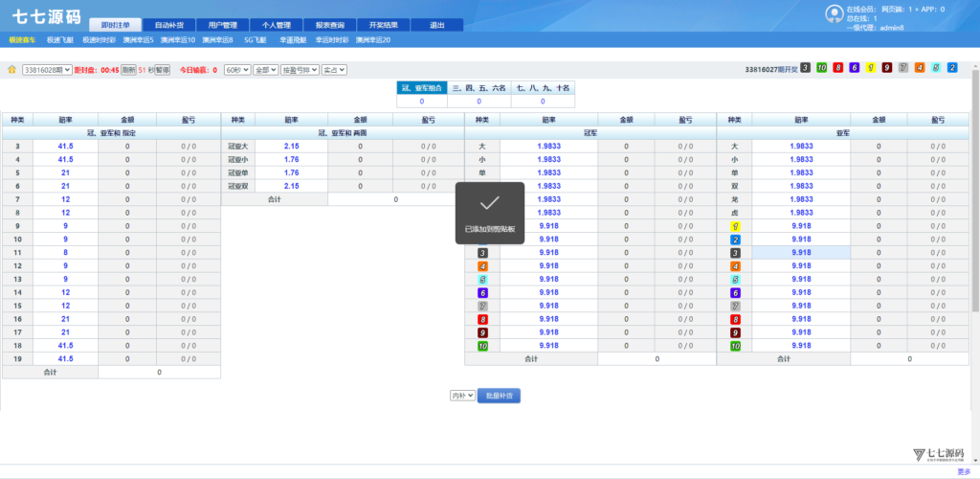The height and width of the screenshot is (479, 980).
Task: Expand the 60秒 refresh interval dropdown
Action: coord(236,70)
